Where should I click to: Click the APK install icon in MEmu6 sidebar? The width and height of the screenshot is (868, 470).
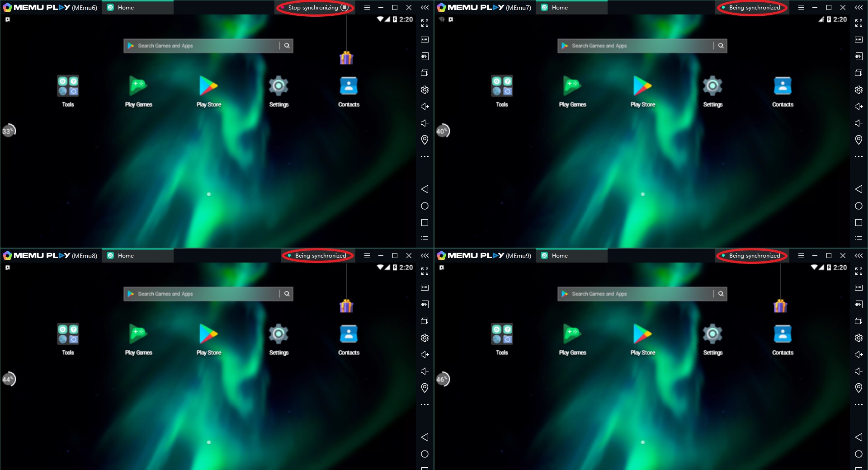coord(425,56)
